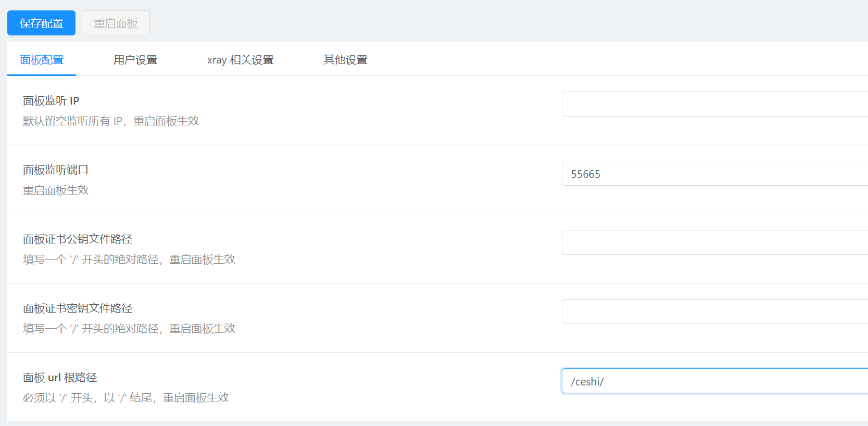Open the xray 相关设置 tab
This screenshot has width=868, height=426.
pos(240,60)
